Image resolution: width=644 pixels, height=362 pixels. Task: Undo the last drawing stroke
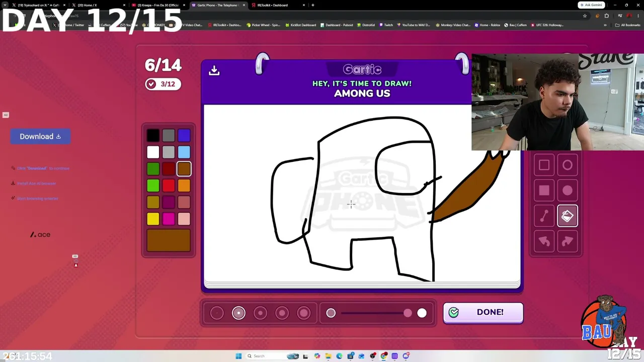pos(544,242)
